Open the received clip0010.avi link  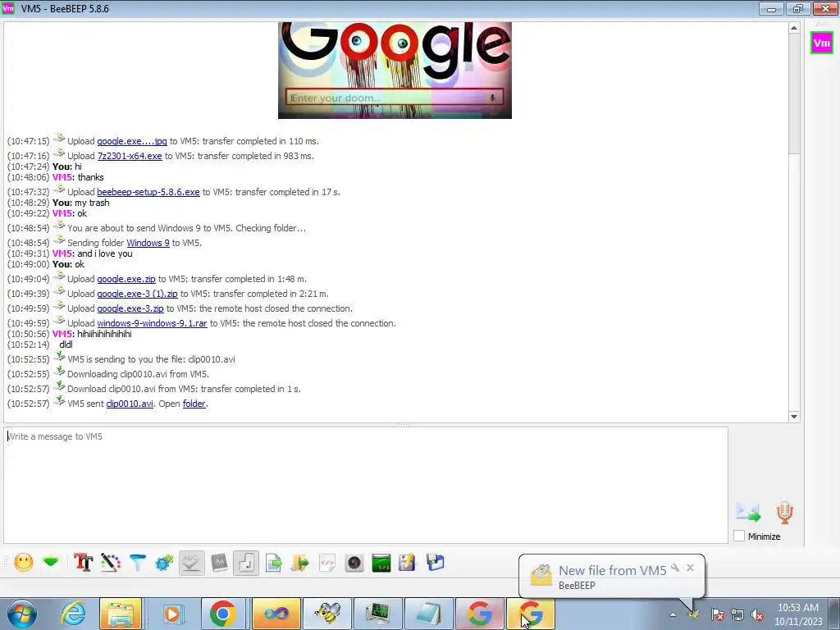point(130,404)
